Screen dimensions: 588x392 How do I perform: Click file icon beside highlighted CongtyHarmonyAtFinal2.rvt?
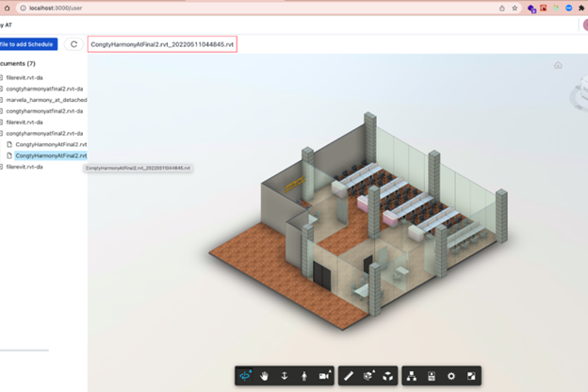(x=9, y=155)
